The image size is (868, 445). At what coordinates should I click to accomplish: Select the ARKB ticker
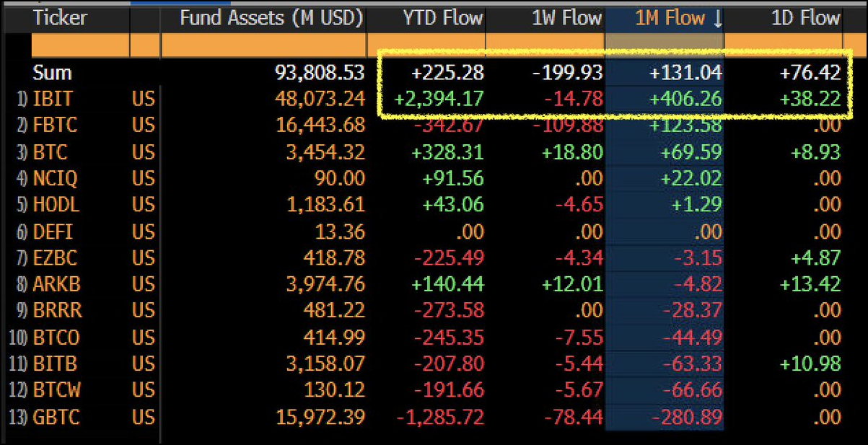click(56, 284)
